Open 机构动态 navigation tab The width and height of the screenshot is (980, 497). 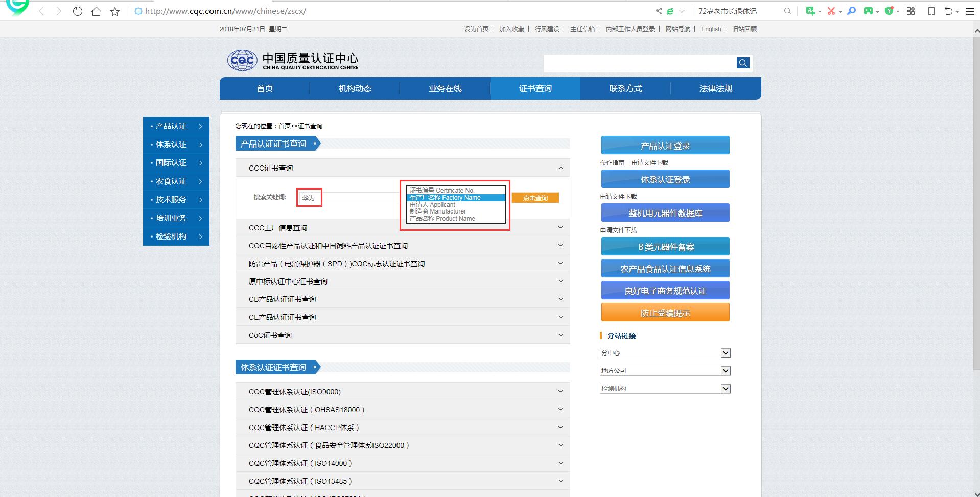pos(355,88)
